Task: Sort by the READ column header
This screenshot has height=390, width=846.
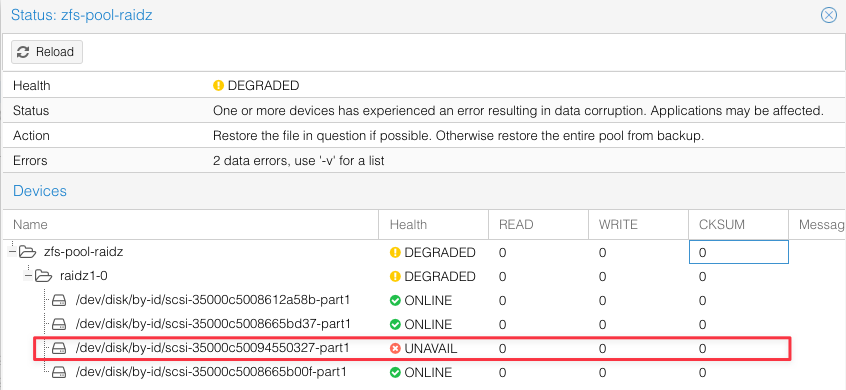Action: click(x=538, y=224)
